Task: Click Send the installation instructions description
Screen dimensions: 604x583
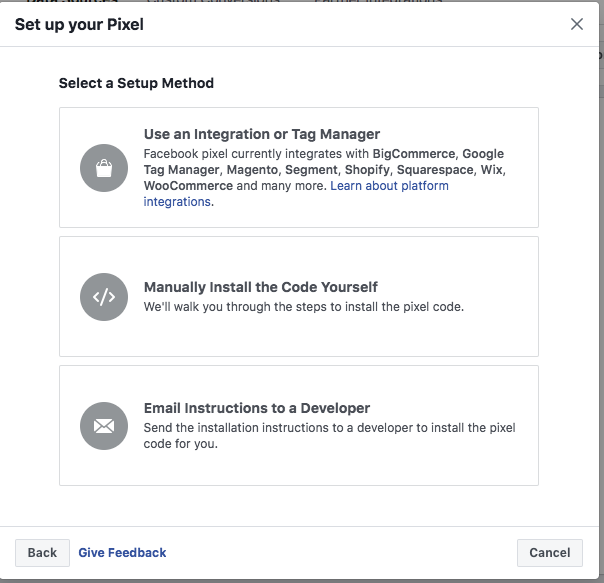Action: 329,435
